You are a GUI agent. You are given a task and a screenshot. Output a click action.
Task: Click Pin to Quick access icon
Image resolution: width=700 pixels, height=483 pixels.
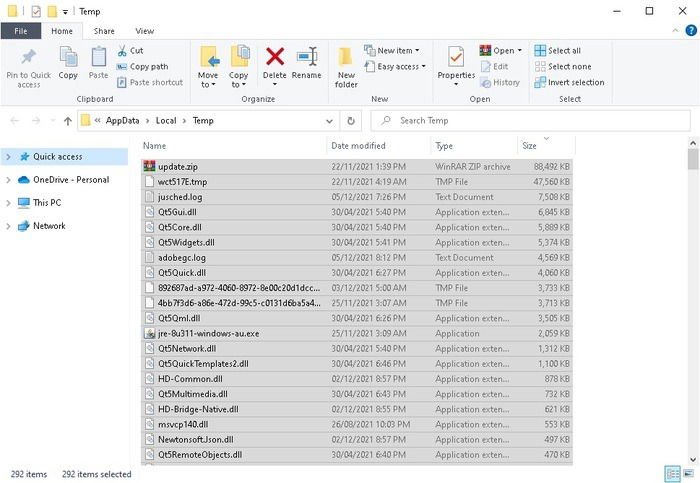pyautogui.click(x=29, y=57)
